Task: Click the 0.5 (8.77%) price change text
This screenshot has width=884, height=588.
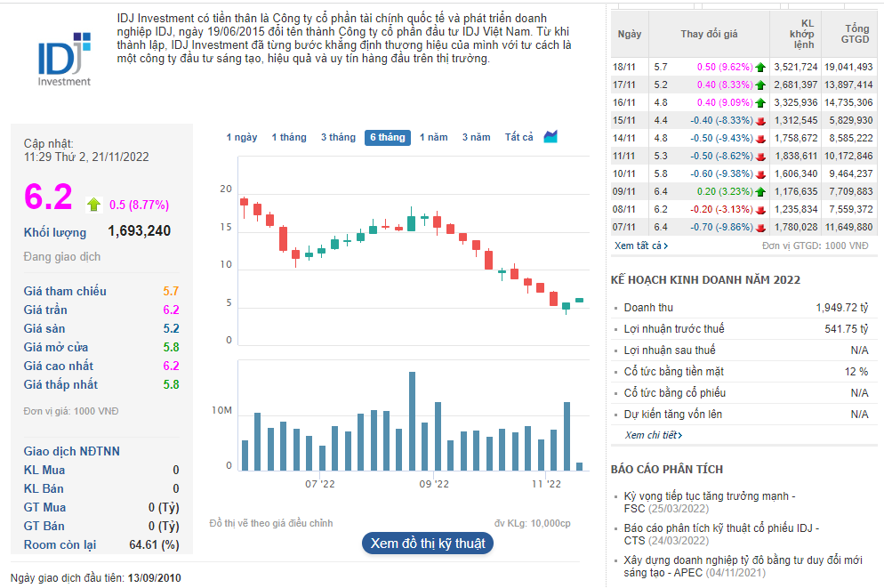Action: tap(139, 205)
